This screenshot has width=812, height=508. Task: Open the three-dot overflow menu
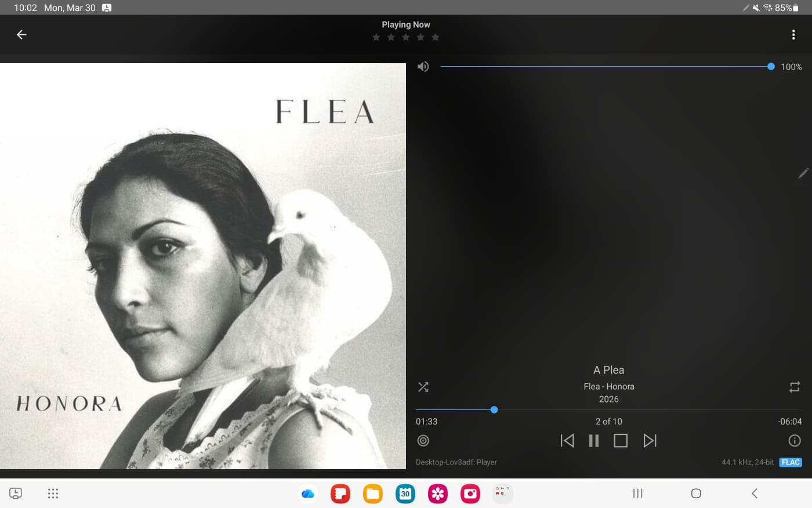click(x=793, y=35)
